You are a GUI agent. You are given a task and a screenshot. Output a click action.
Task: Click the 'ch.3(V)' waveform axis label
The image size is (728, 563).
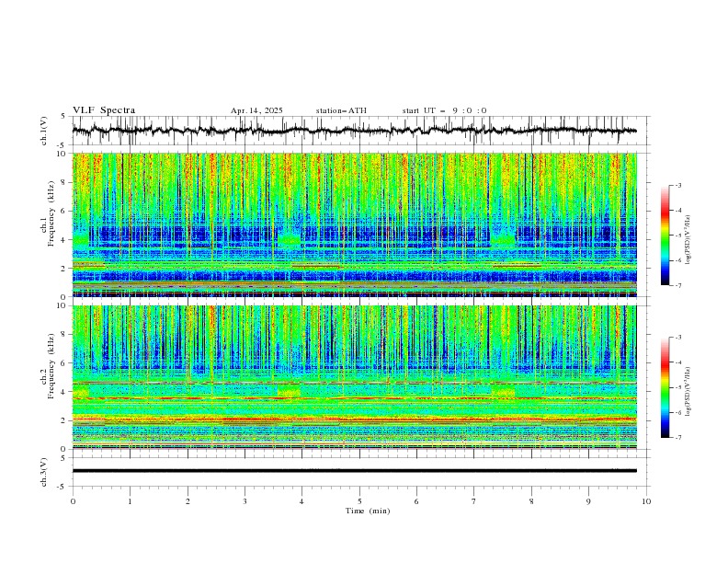pos(44,472)
